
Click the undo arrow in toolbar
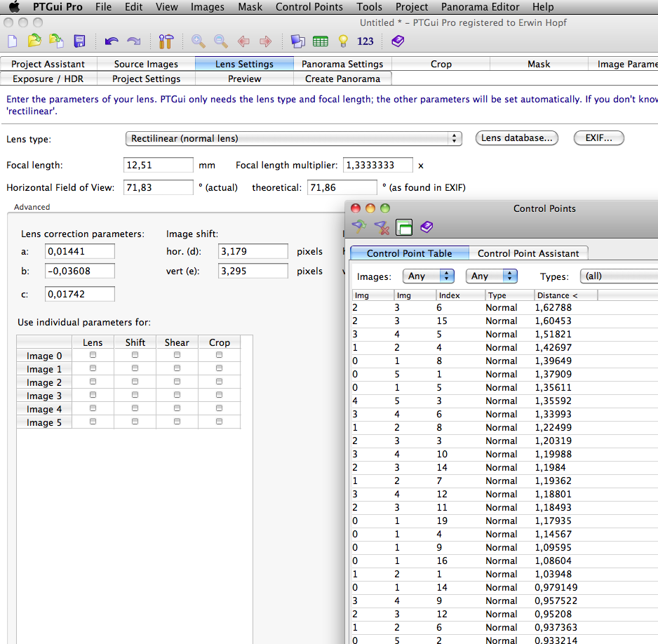coord(111,41)
